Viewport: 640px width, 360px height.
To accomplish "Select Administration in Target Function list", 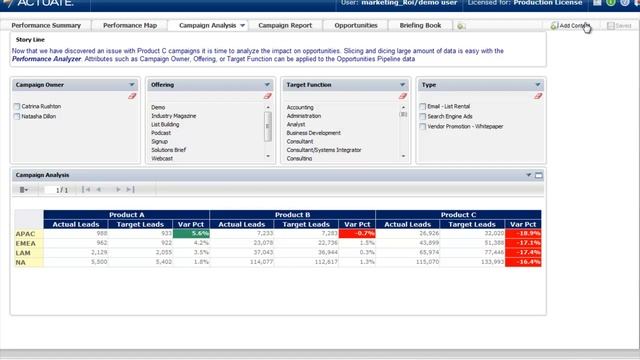I will [x=304, y=116].
